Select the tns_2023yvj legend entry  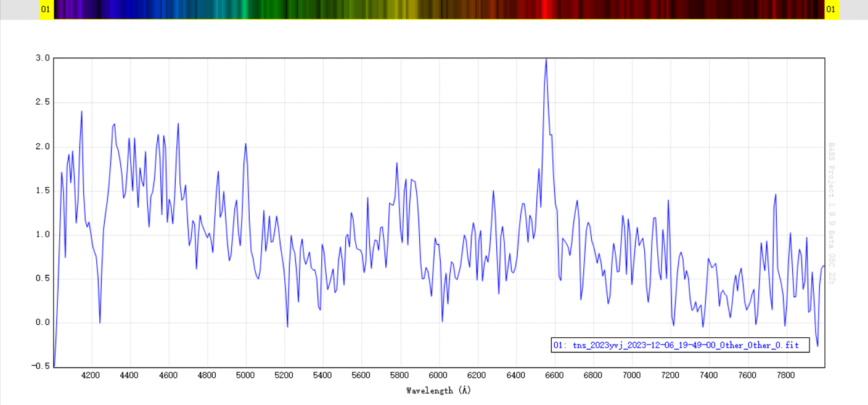[x=679, y=345]
